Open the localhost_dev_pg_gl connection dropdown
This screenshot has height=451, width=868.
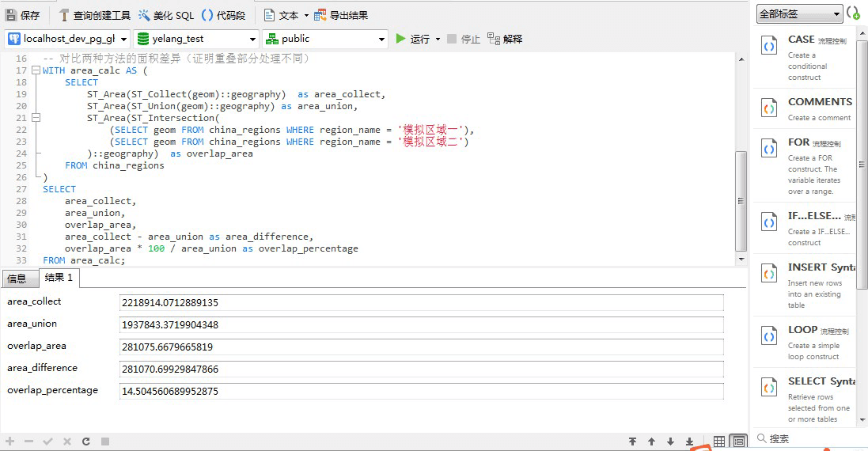[x=123, y=40]
